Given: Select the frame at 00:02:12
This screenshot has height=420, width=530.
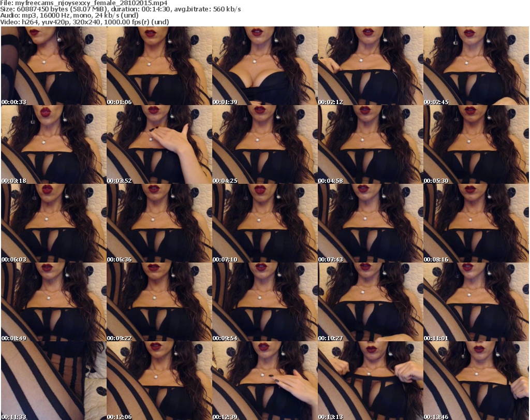Looking at the screenshot, I should click(x=371, y=66).
